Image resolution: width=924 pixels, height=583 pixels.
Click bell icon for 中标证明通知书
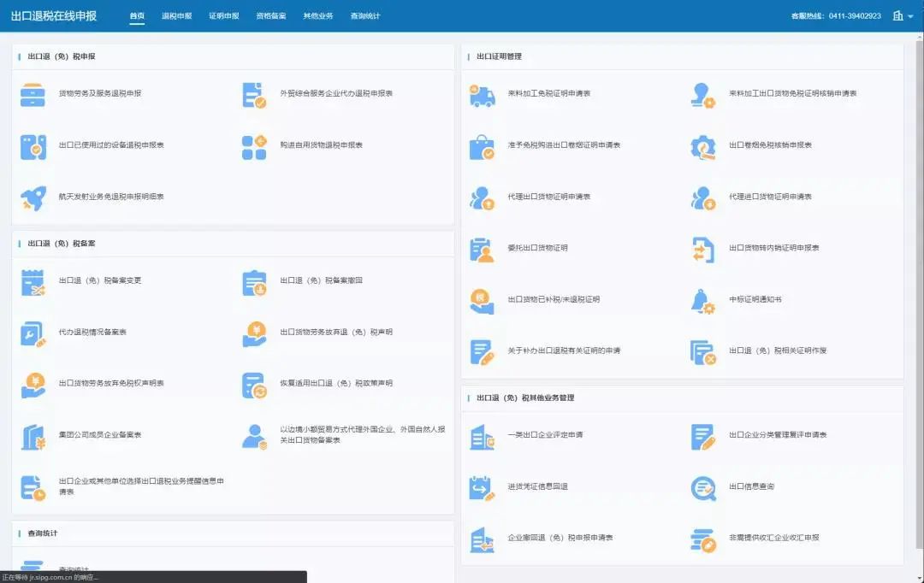click(x=702, y=301)
